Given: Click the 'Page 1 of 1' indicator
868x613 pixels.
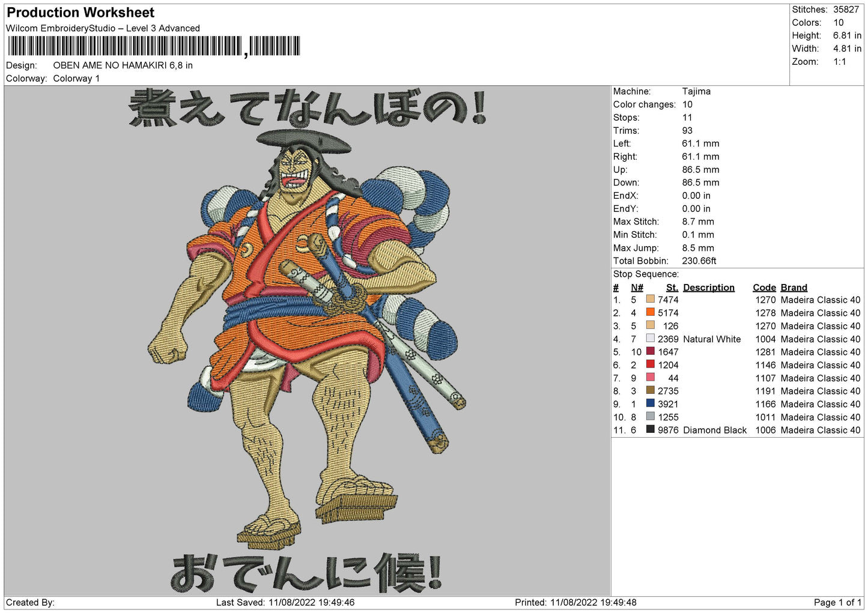Looking at the screenshot, I should 837,602.
